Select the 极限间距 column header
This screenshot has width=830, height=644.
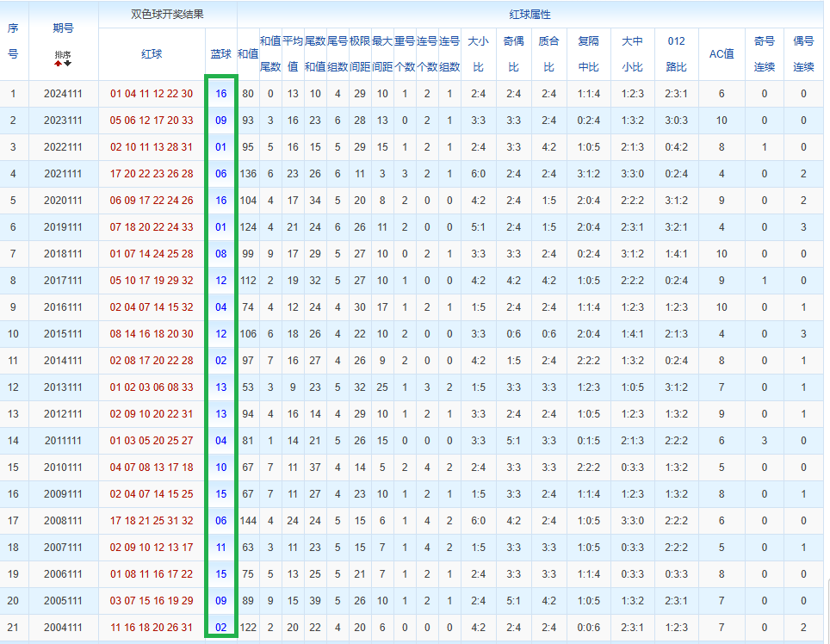tap(360, 54)
